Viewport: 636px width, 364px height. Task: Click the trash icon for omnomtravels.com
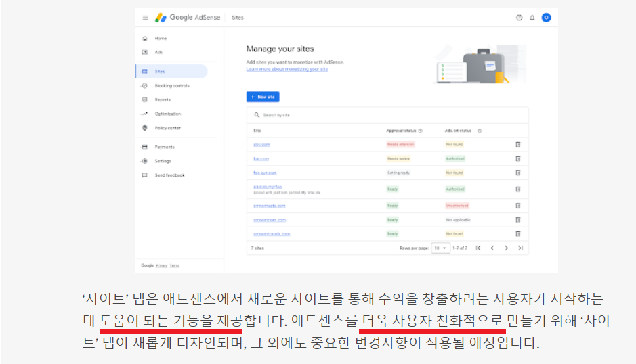[518, 234]
